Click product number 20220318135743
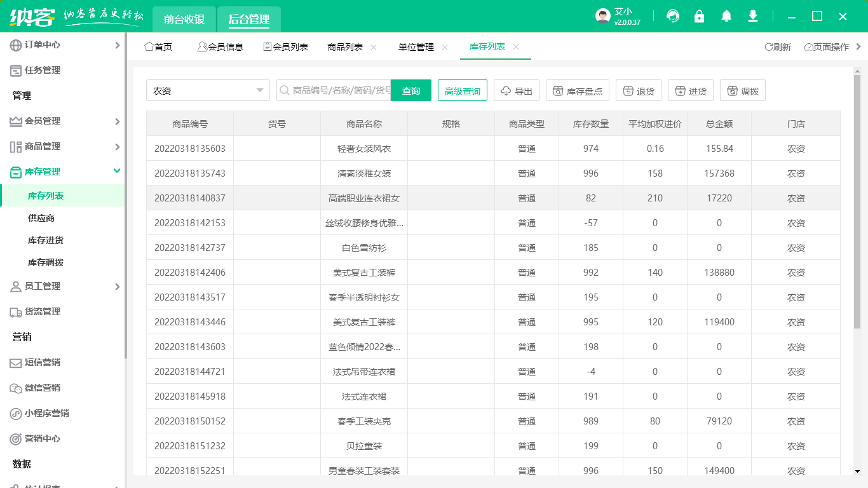This screenshot has height=488, width=868. (x=190, y=173)
